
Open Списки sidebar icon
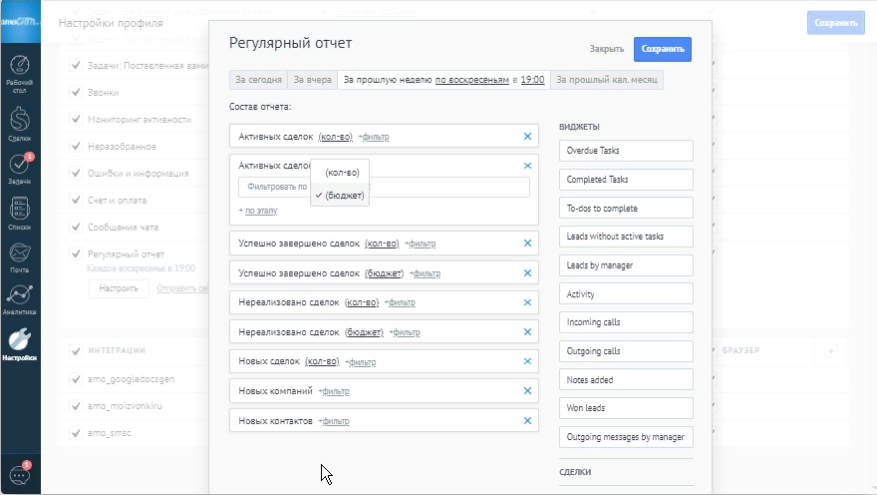point(19,211)
